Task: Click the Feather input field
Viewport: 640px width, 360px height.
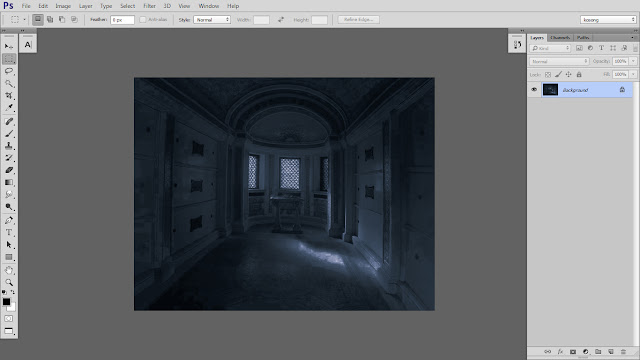Action: point(122,20)
